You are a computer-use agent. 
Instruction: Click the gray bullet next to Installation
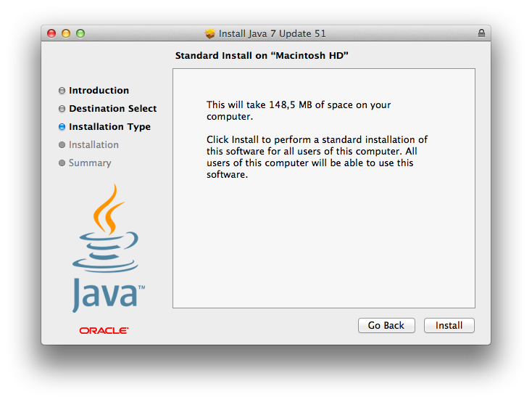pyautogui.click(x=62, y=144)
